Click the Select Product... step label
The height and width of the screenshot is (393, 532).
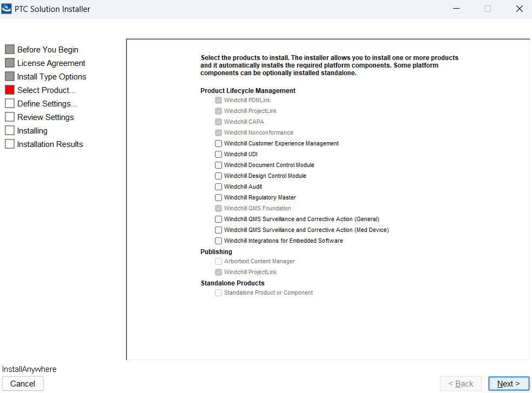[46, 90]
